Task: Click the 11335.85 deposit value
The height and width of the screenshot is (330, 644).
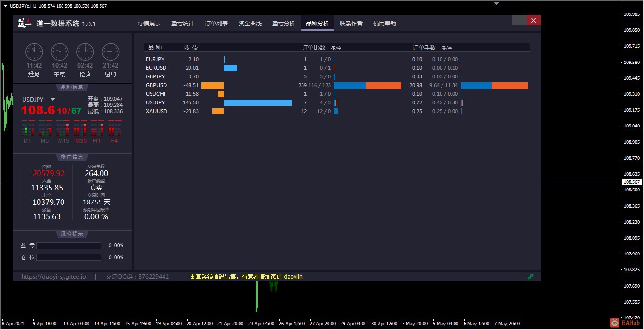Action: click(x=47, y=188)
